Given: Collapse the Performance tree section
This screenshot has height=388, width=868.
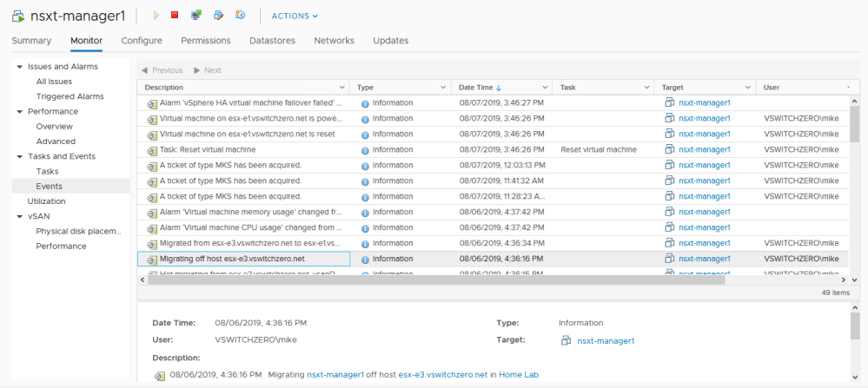Looking at the screenshot, I should point(20,112).
